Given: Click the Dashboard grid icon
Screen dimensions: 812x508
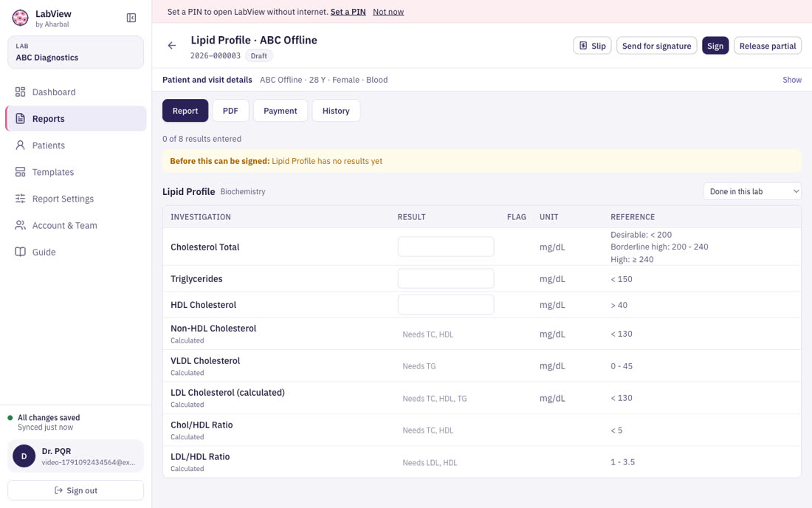Looking at the screenshot, I should 20,92.
